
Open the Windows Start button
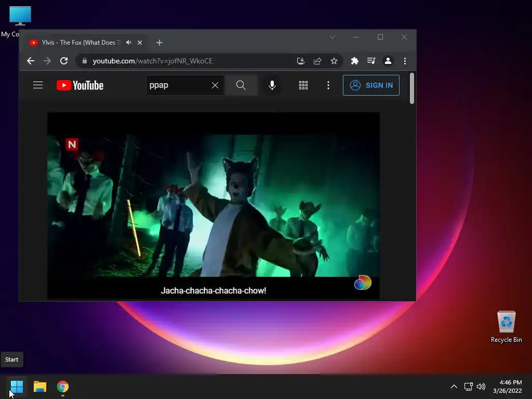coord(17,387)
